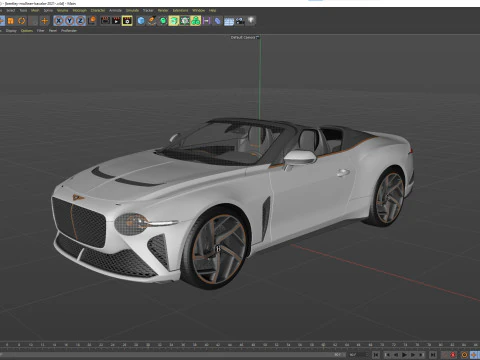Add a Light object
The image size is (480, 360).
tap(251, 21)
